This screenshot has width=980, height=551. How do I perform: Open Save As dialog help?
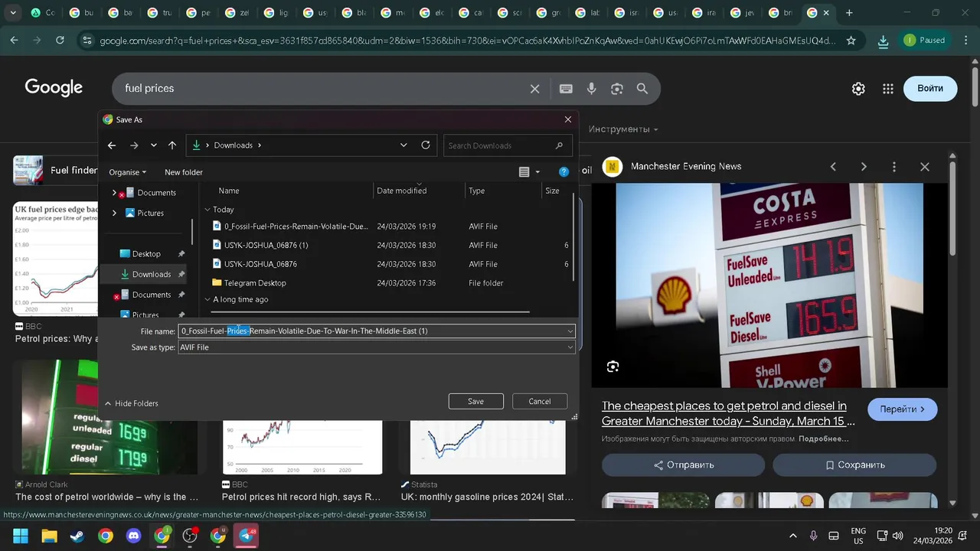click(x=564, y=172)
